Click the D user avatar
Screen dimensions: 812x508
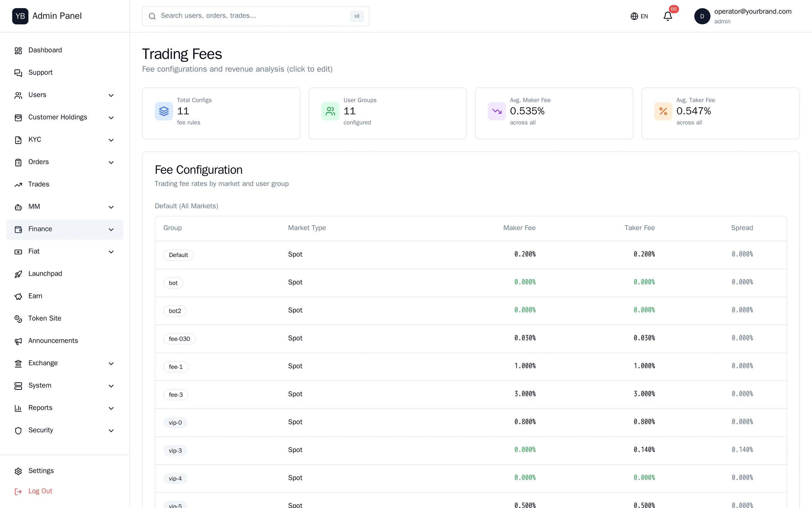[702, 16]
